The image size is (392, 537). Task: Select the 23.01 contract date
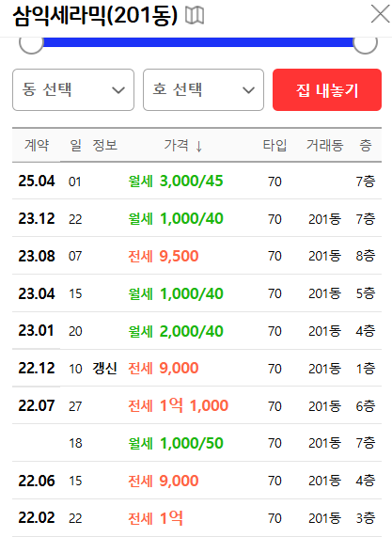pyautogui.click(x=36, y=331)
